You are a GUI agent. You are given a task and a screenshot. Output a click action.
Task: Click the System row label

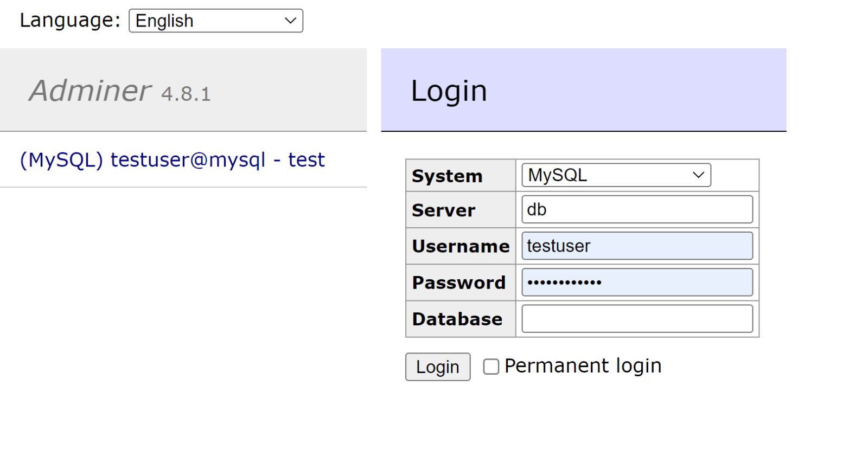447,176
